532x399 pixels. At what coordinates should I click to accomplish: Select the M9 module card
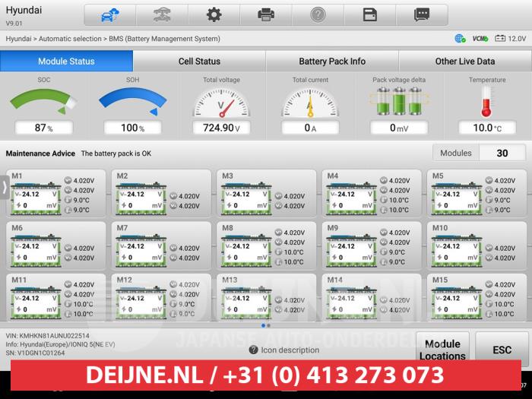(372, 245)
